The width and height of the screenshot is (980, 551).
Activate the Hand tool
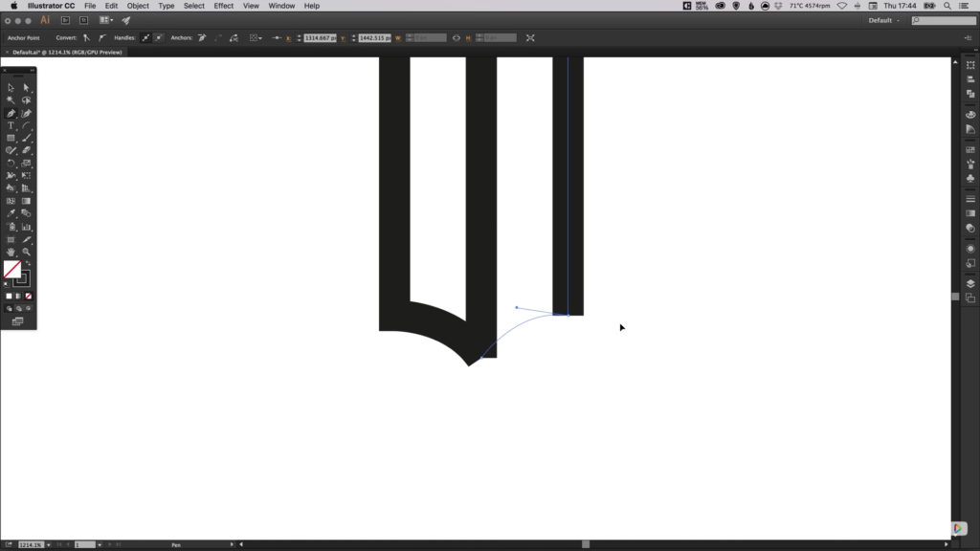[x=11, y=252]
